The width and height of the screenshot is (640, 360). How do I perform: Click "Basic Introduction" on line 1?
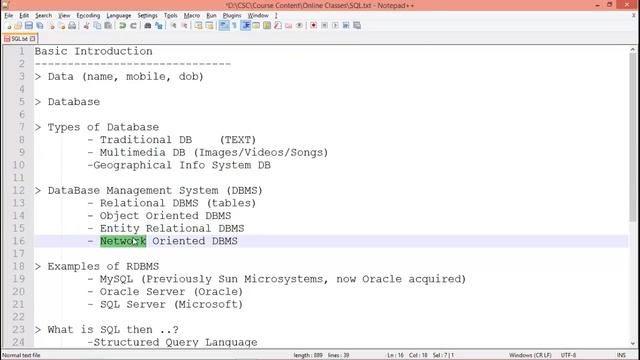(93, 51)
